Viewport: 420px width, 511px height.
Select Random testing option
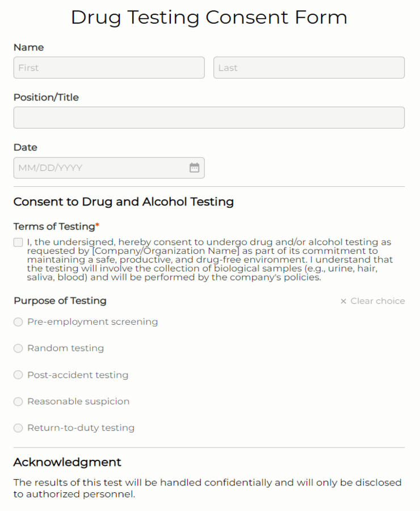(18, 348)
